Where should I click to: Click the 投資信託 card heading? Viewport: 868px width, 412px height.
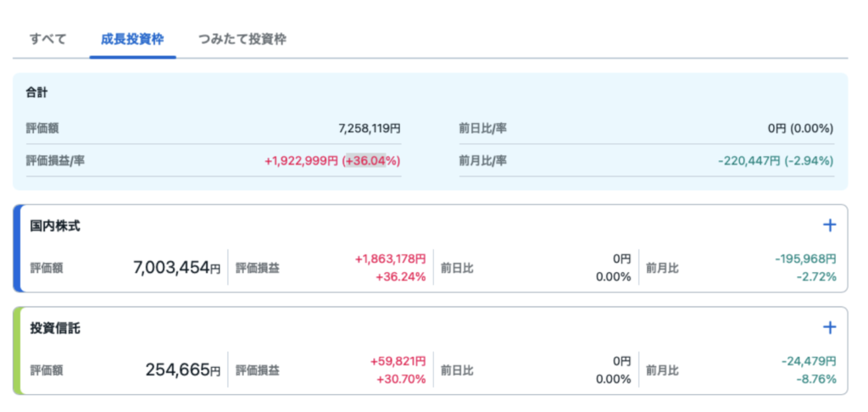click(x=55, y=327)
